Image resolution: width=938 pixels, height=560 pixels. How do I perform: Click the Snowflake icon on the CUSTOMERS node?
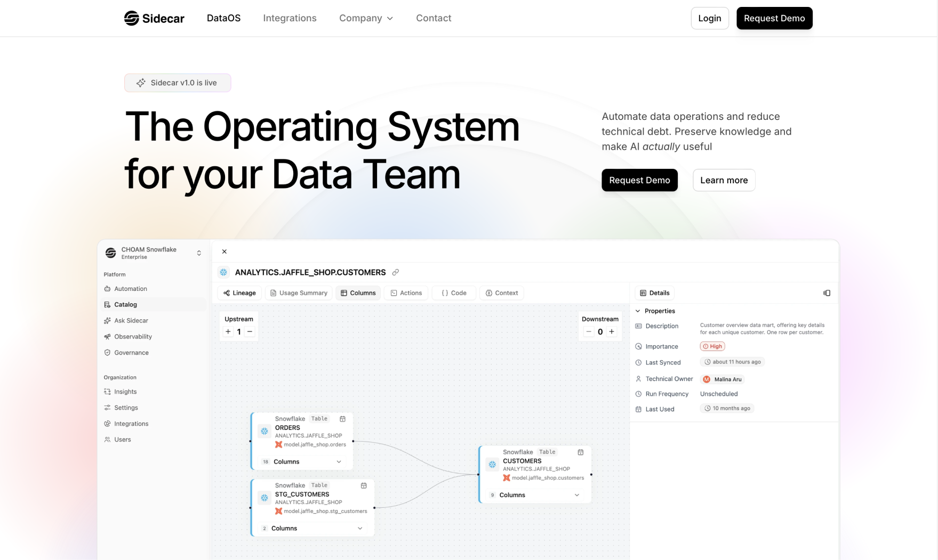pos(492,465)
